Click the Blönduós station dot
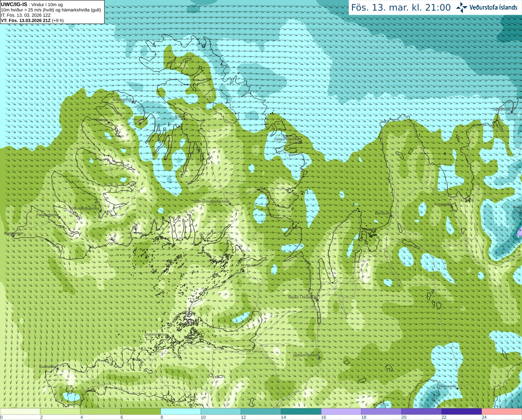Screen dimensions: 522x420 coord(391,216)
